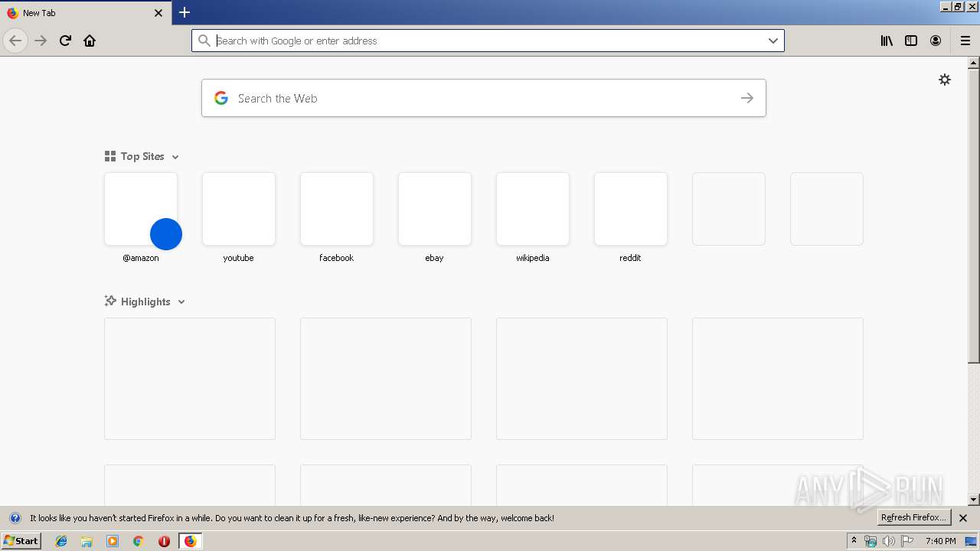Viewport: 980px width, 551px height.
Task: Collapse the Top Sites section
Action: coord(175,157)
